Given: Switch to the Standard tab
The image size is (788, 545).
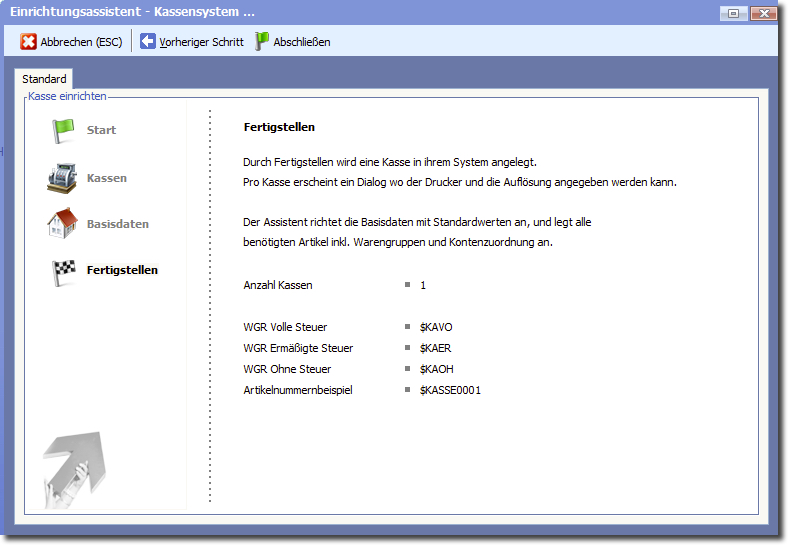Looking at the screenshot, I should pos(44,79).
